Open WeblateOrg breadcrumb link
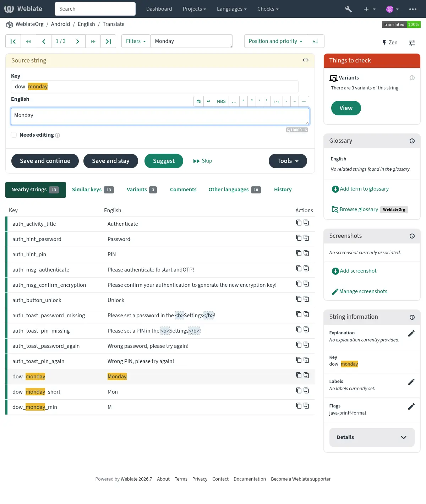The width and height of the screenshot is (426, 504). pos(29,24)
